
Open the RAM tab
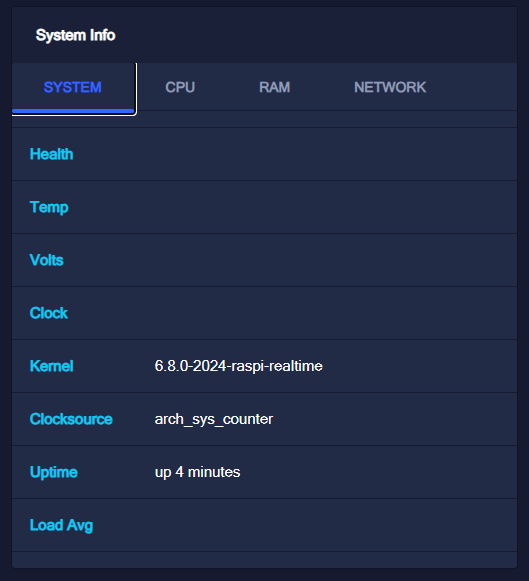point(275,87)
